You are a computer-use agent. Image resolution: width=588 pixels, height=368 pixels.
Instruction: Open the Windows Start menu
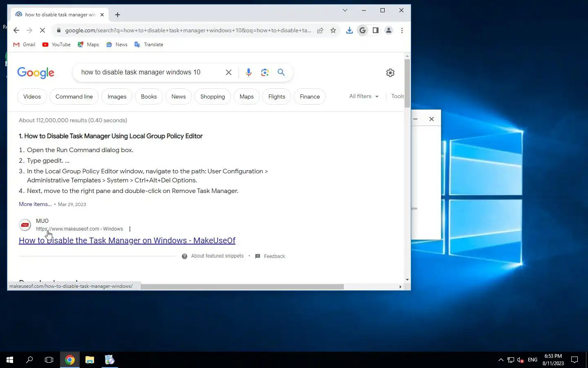pyautogui.click(x=10, y=360)
